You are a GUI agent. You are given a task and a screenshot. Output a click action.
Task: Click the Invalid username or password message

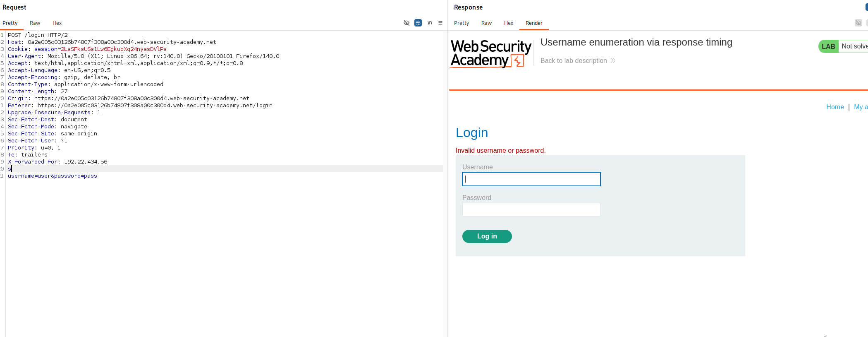point(501,150)
